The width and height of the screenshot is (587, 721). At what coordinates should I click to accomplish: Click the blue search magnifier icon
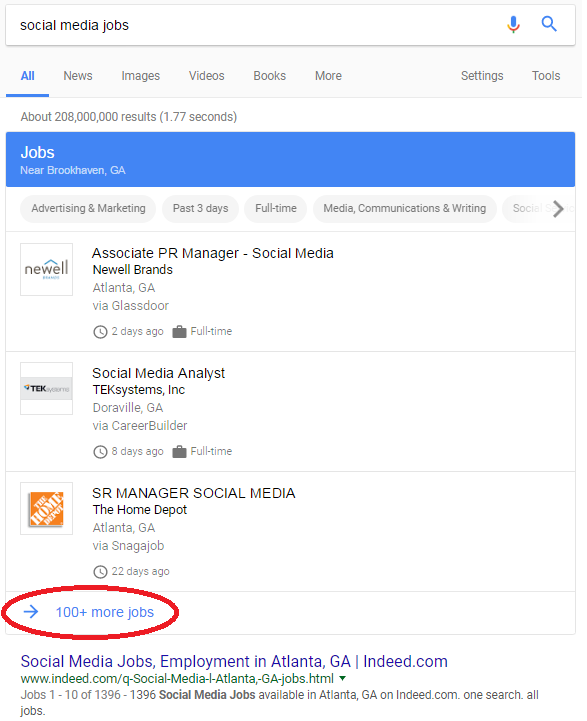[549, 24]
